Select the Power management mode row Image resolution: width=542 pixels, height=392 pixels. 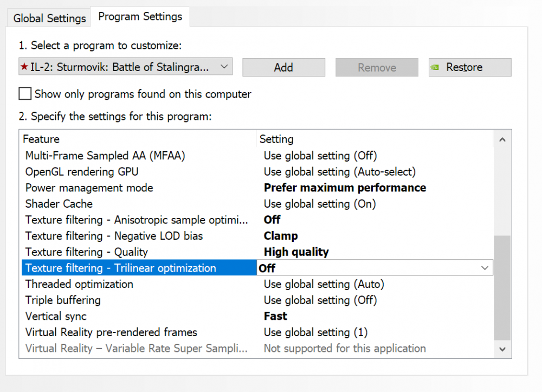(x=89, y=188)
